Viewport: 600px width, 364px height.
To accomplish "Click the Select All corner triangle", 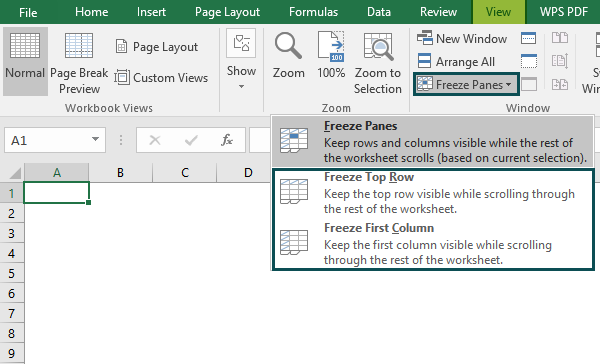I will coord(15,173).
